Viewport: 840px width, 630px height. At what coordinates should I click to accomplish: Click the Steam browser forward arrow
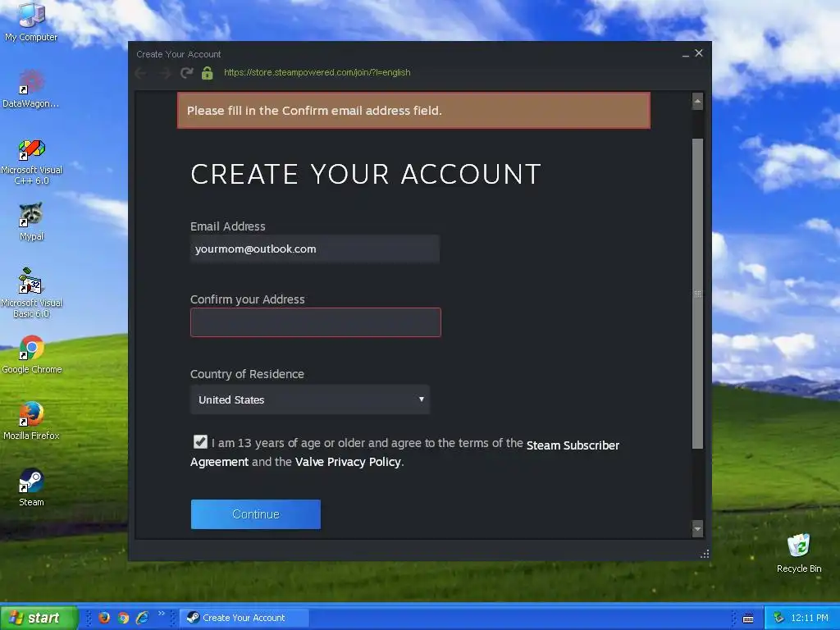(164, 73)
